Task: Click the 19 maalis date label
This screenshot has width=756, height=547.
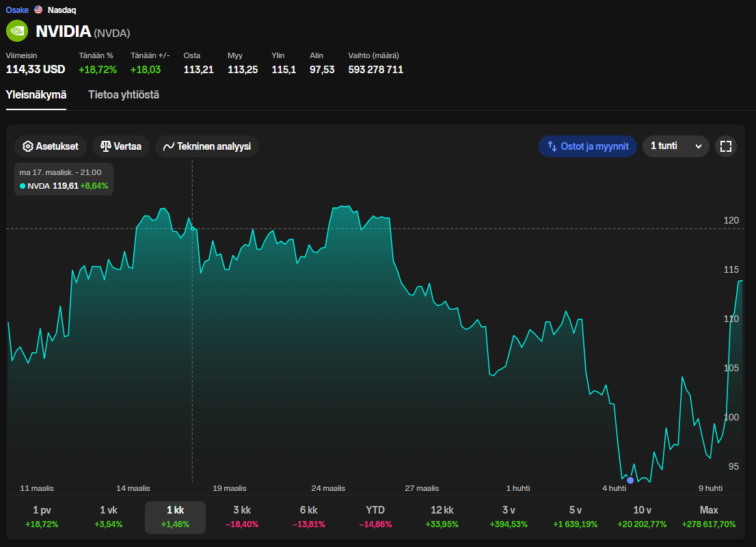Action: pyautogui.click(x=230, y=488)
